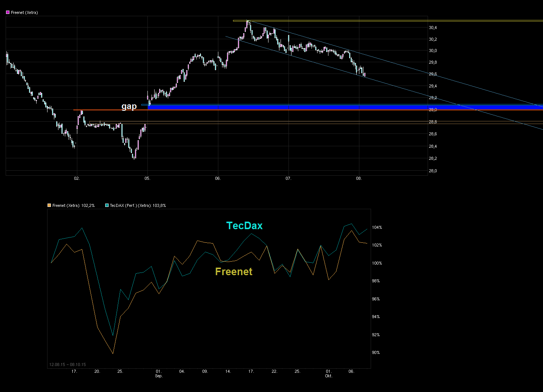Screen dimensions: 543x392
Task: Click the '01. Okt.' date axis label
Action: point(329,374)
